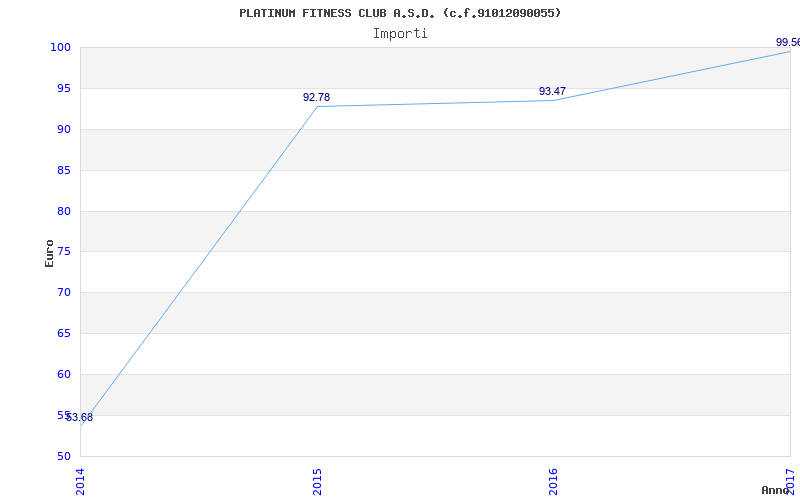Click the 2015 year tick label
Viewport: 800px width, 500px height.
(317, 480)
